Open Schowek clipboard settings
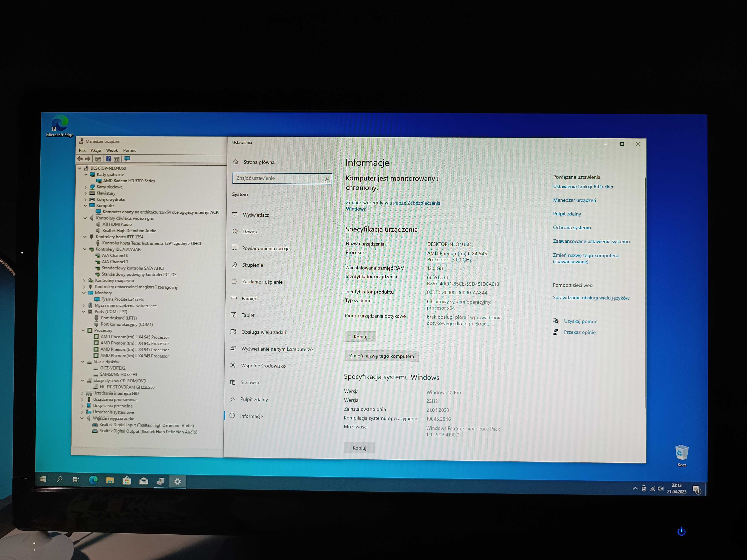Viewport: 747px width, 560px height. tap(250, 382)
